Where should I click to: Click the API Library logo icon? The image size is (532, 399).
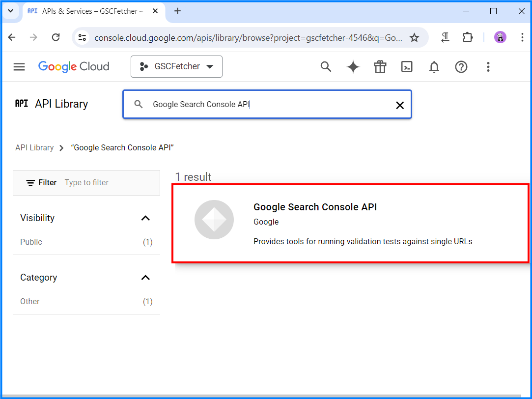[22, 104]
